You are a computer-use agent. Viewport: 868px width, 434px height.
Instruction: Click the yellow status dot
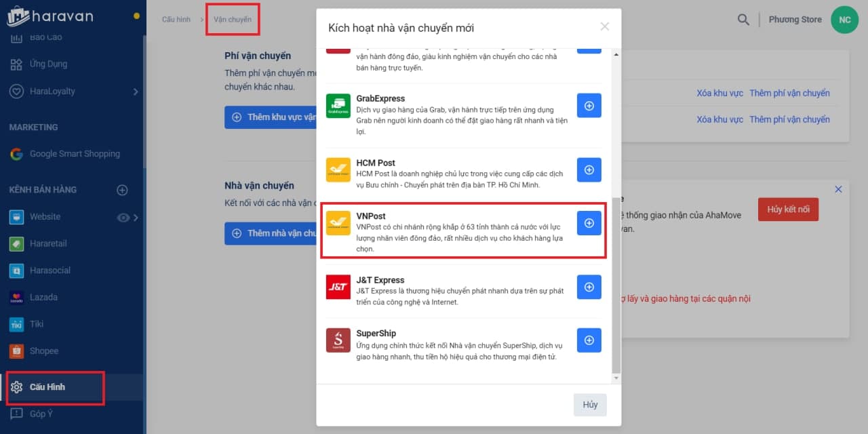[x=137, y=15]
